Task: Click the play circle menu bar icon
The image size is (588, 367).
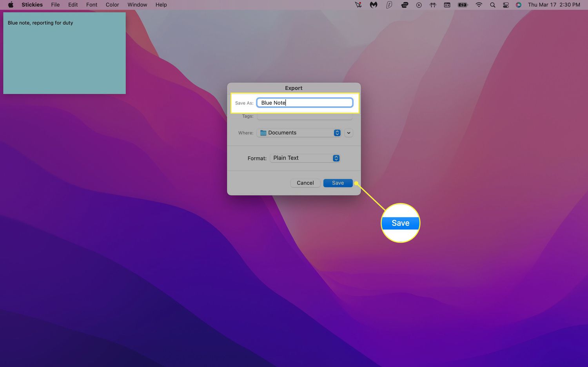Action: tap(419, 5)
